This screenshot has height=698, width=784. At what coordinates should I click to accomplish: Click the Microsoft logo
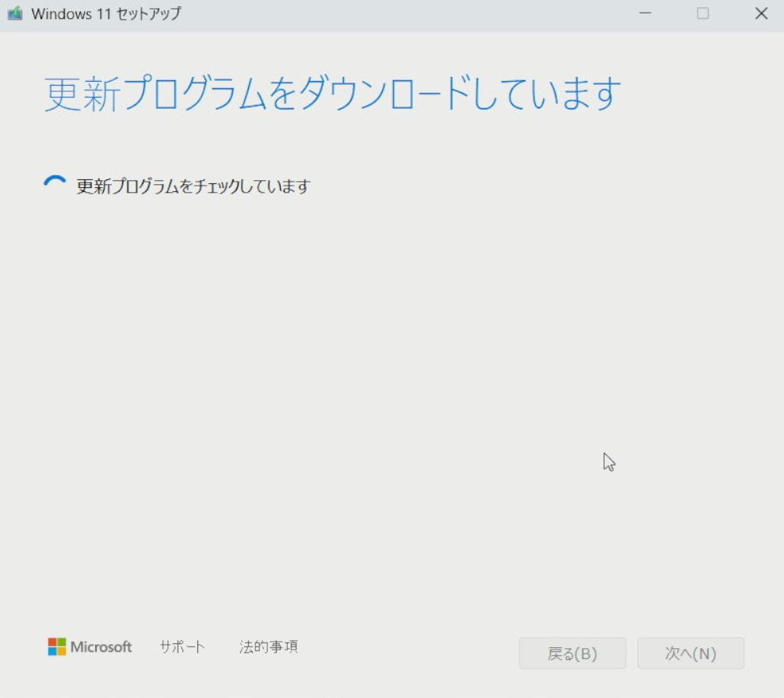pos(90,646)
